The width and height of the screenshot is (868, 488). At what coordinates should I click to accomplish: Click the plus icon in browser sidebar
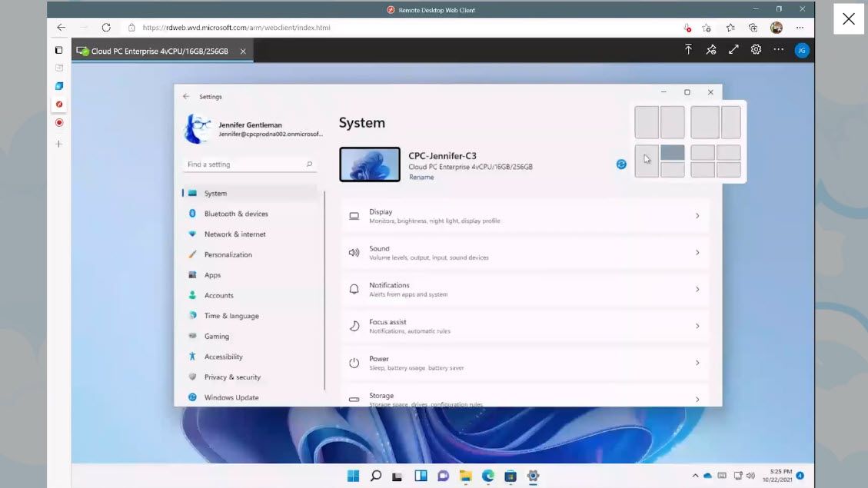[x=58, y=144]
